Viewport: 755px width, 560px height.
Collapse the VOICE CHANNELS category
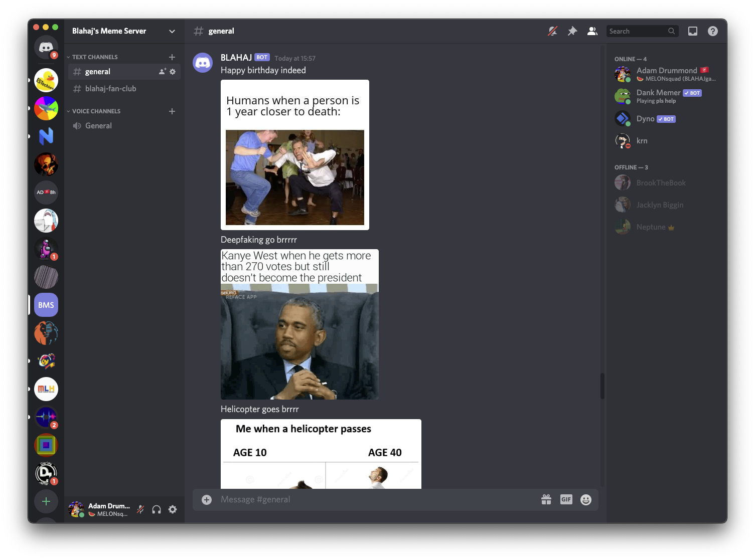click(x=94, y=111)
